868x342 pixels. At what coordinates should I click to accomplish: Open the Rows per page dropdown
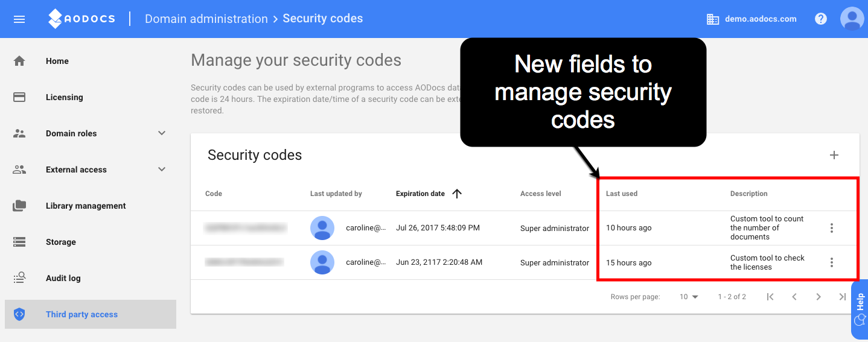pyautogui.click(x=689, y=297)
